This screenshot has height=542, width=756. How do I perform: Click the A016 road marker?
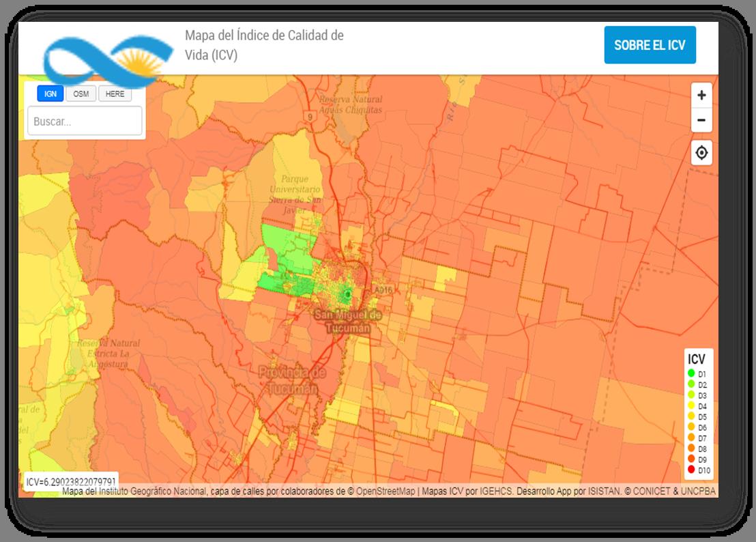click(383, 290)
